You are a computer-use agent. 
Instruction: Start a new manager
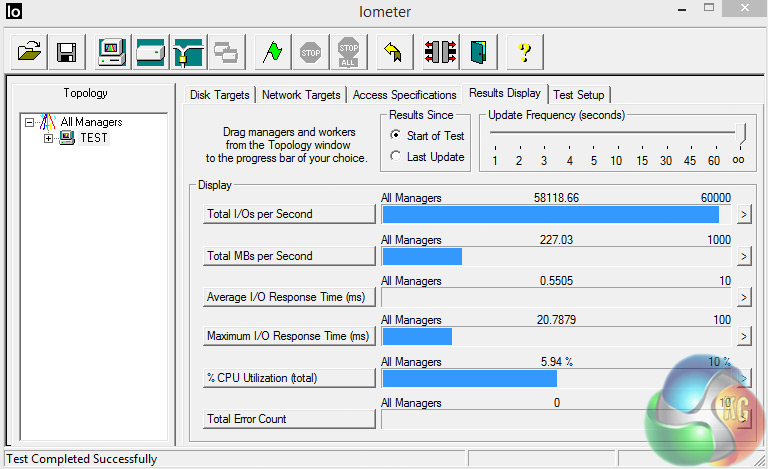click(112, 51)
